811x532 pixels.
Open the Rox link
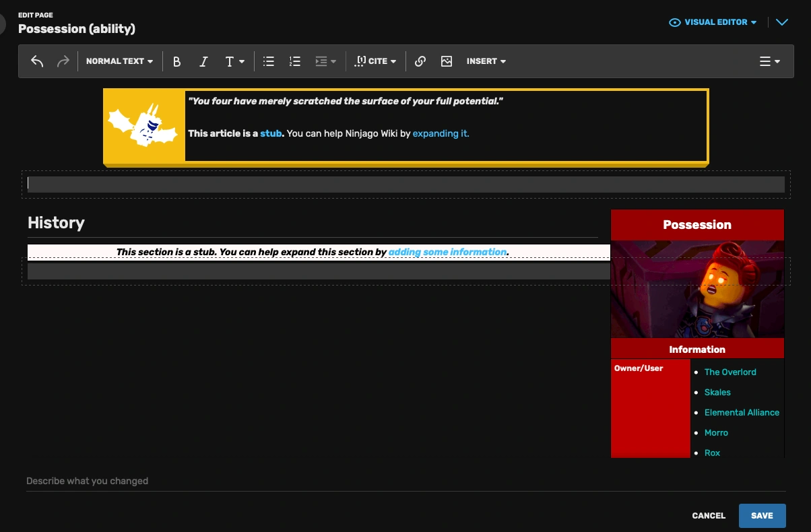[712, 453]
